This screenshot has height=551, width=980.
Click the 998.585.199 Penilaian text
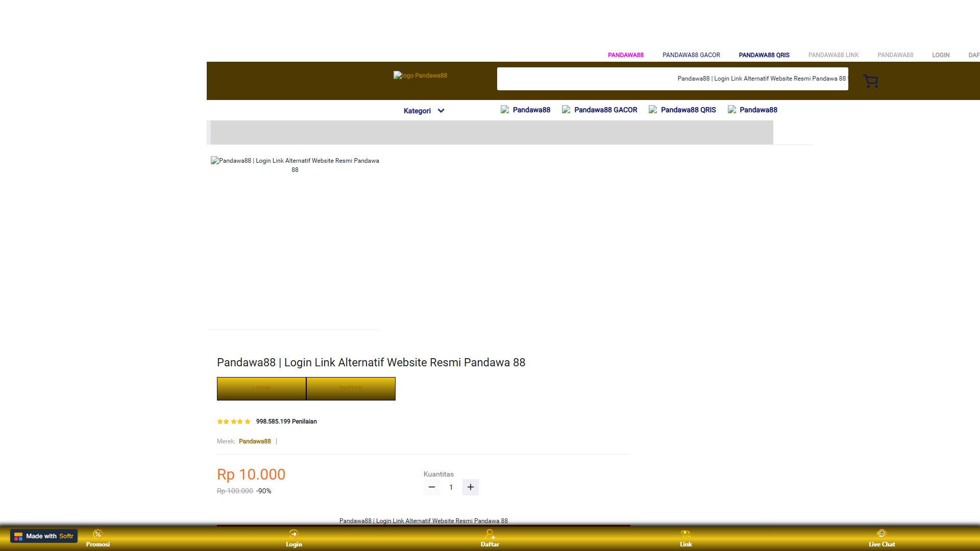(x=286, y=421)
